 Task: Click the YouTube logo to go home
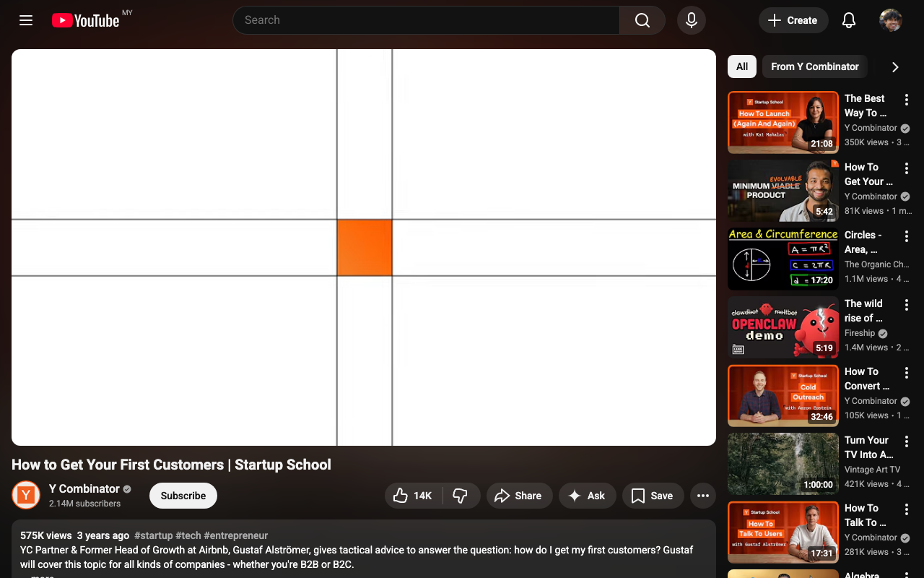(x=87, y=20)
